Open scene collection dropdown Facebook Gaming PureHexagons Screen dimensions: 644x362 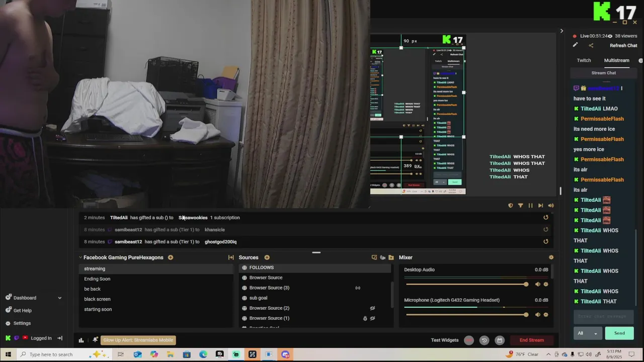point(121,257)
